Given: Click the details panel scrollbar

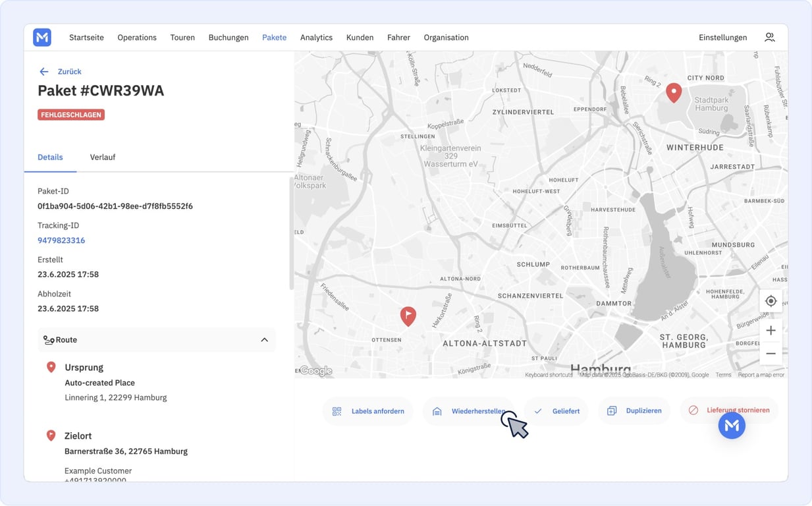Looking at the screenshot, I should 291,233.
